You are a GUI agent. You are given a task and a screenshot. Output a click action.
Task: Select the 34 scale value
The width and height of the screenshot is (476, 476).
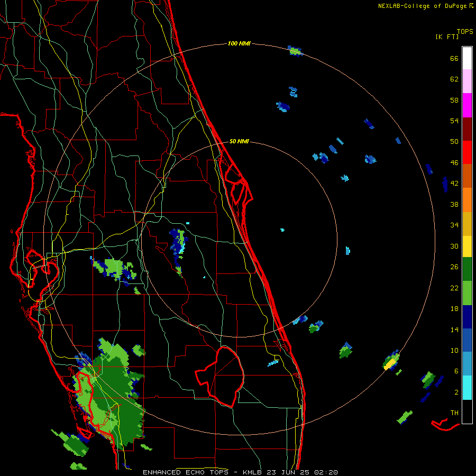click(x=454, y=225)
